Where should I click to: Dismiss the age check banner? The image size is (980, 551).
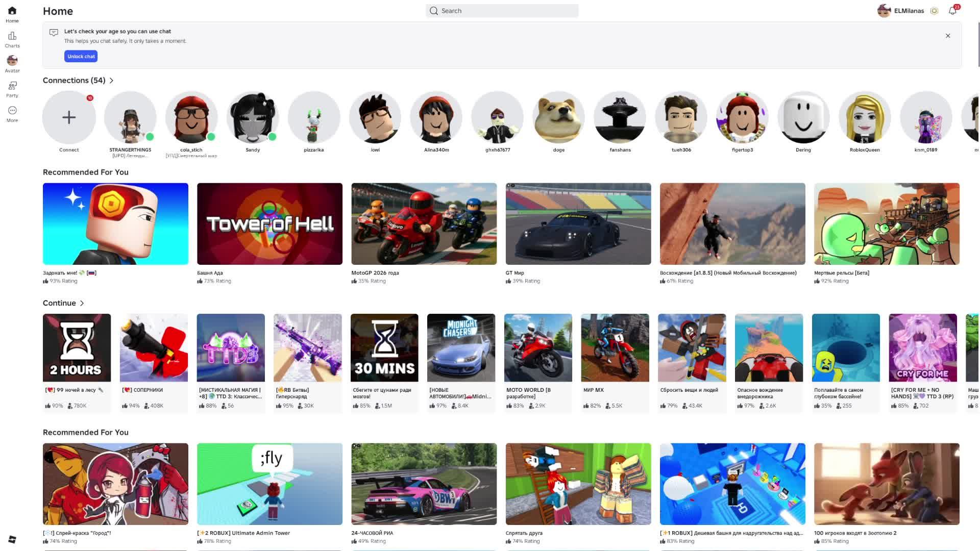click(x=948, y=36)
